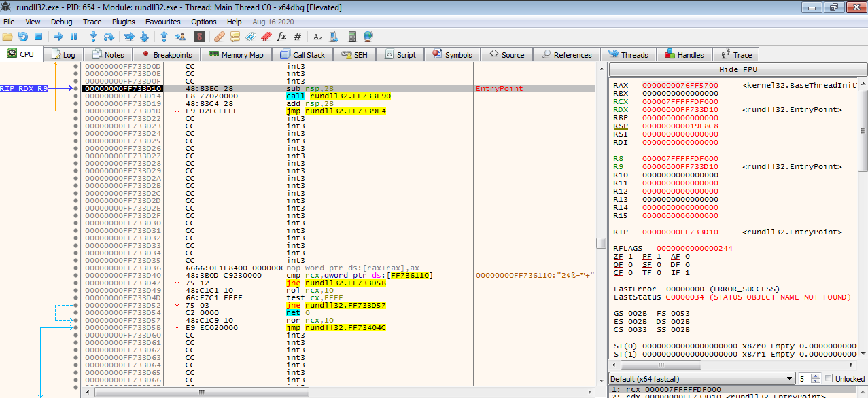Open the Debug menu
868x398 pixels.
(x=61, y=22)
